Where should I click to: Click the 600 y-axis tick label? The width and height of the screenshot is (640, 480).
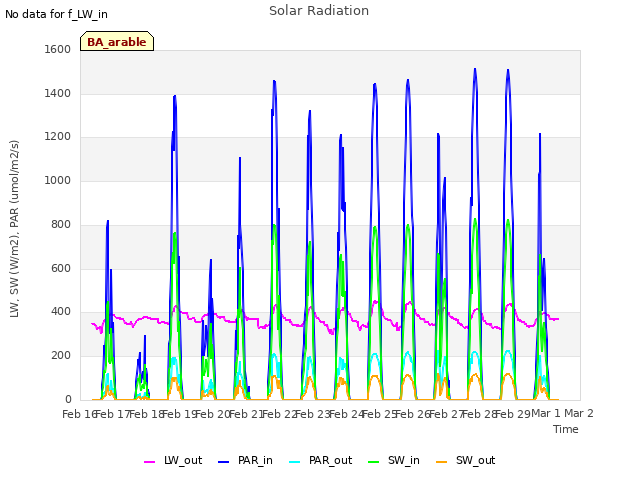pyautogui.click(x=61, y=269)
